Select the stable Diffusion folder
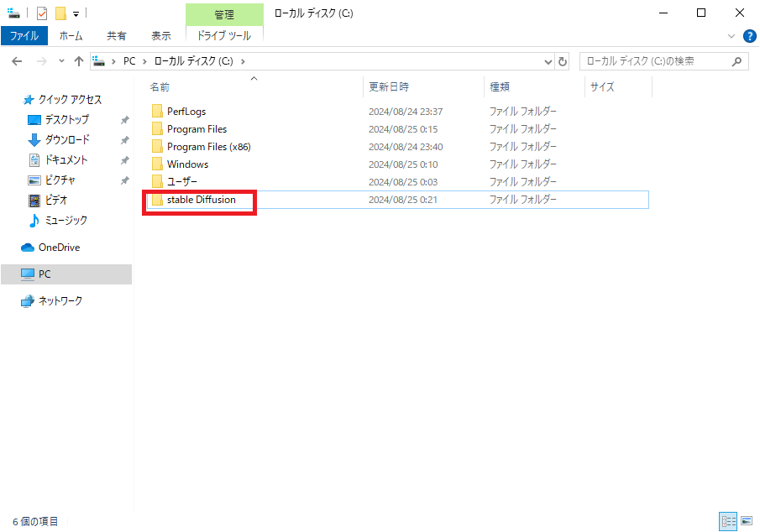This screenshot has width=760, height=532. [x=201, y=200]
